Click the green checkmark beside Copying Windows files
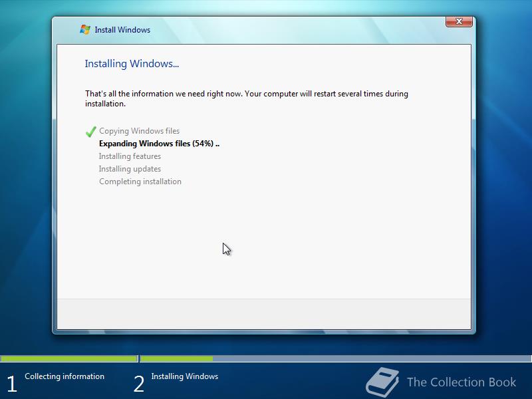532x399 pixels. 91,131
